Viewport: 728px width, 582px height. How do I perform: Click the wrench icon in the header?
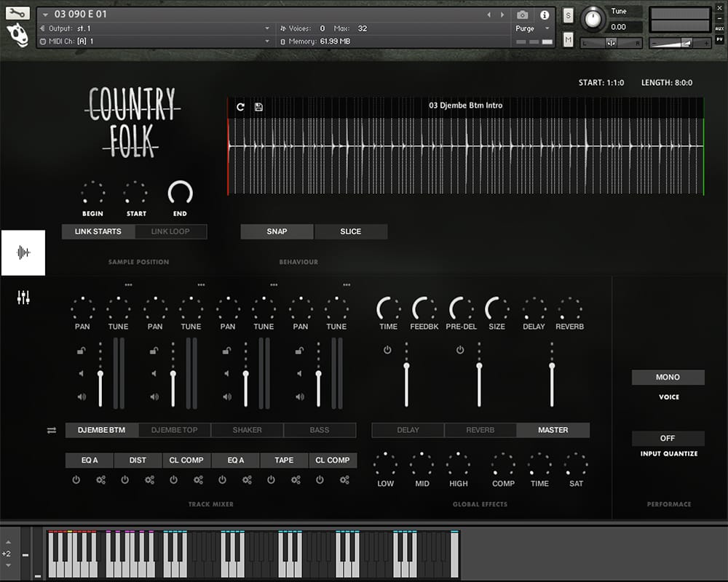coord(17,12)
